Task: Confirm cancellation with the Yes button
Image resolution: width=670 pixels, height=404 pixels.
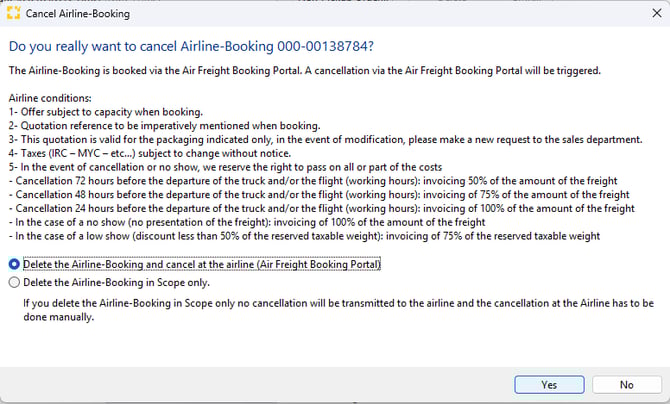Action: point(549,385)
